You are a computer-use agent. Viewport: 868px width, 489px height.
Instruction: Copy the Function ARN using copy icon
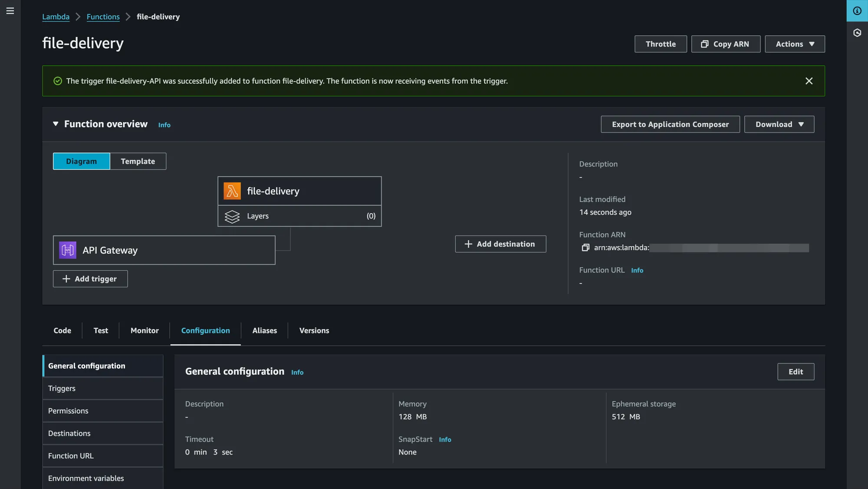(585, 248)
